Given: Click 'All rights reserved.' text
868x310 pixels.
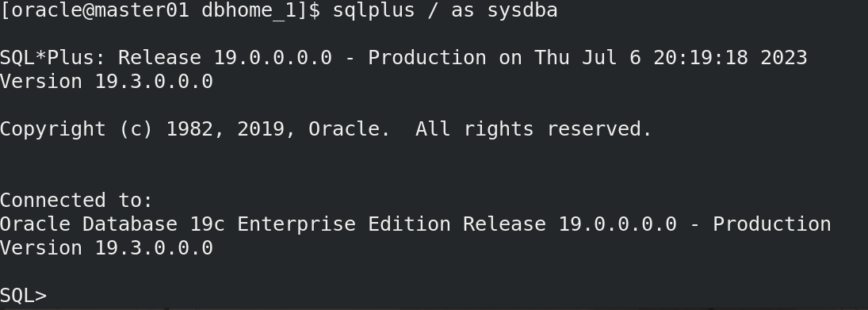Looking at the screenshot, I should [x=533, y=129].
